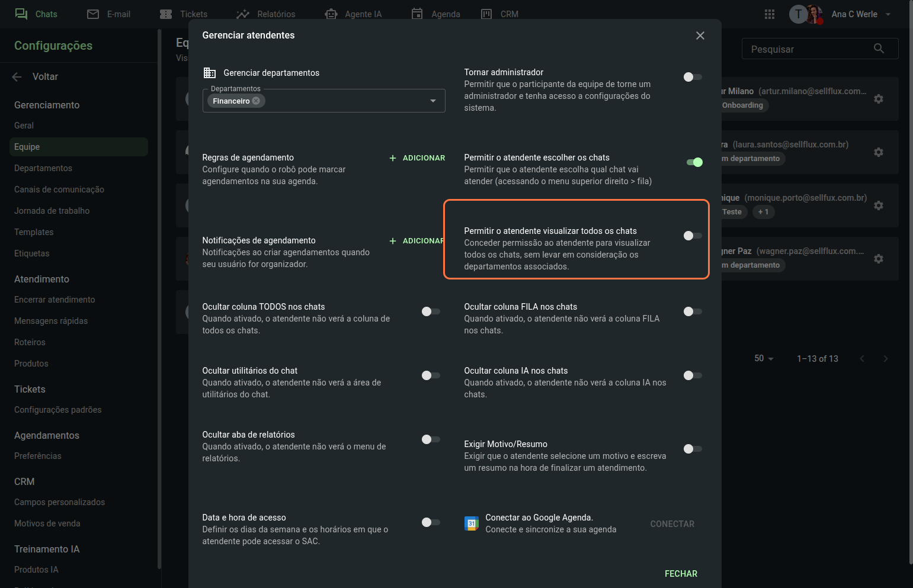
Task: Click the Google Agenda calendar icon
Action: [472, 523]
